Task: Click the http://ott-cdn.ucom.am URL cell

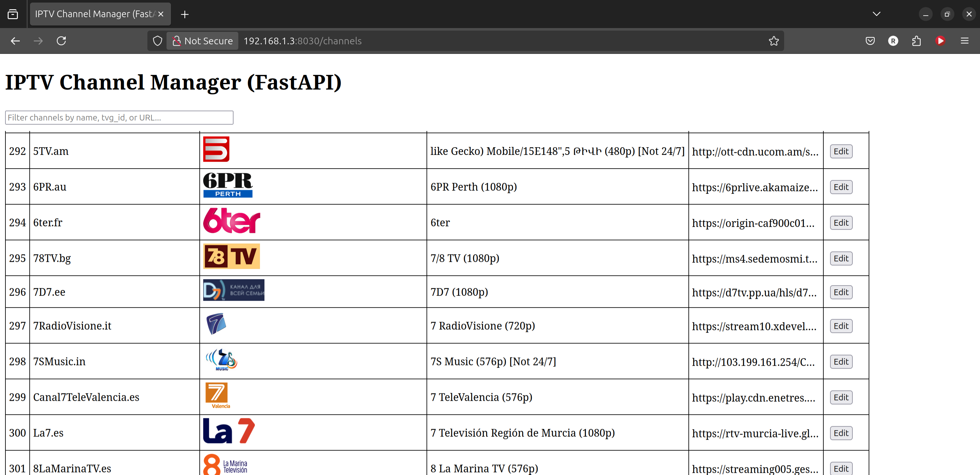Action: click(755, 151)
